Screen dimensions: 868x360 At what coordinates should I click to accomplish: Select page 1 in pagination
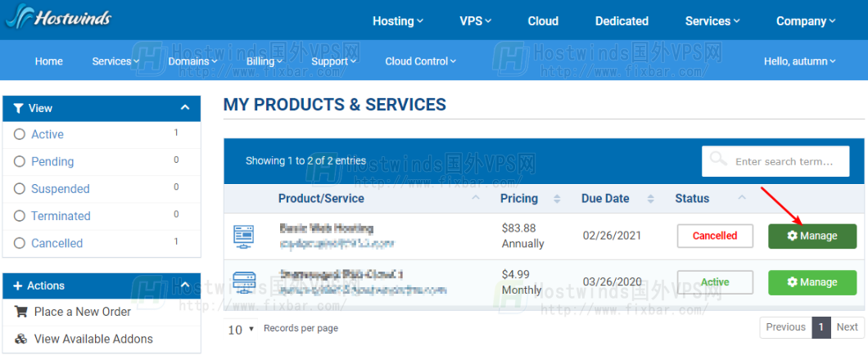coord(821,327)
